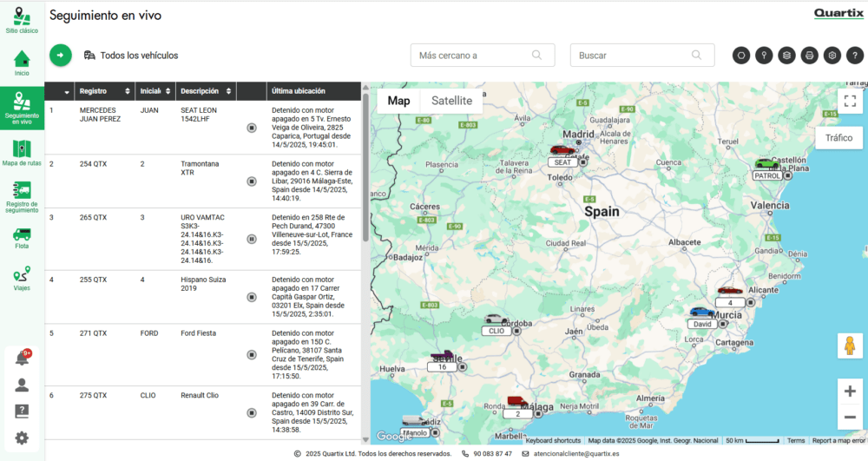Click stopped status icon for 275 QTX
This screenshot has width=868, height=461.
(252, 413)
